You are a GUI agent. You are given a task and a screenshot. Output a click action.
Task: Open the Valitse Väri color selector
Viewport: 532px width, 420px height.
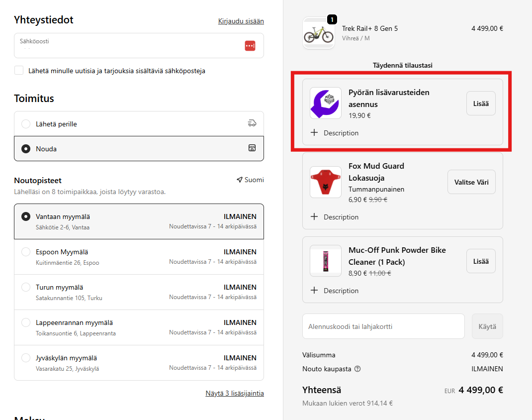pos(471,182)
